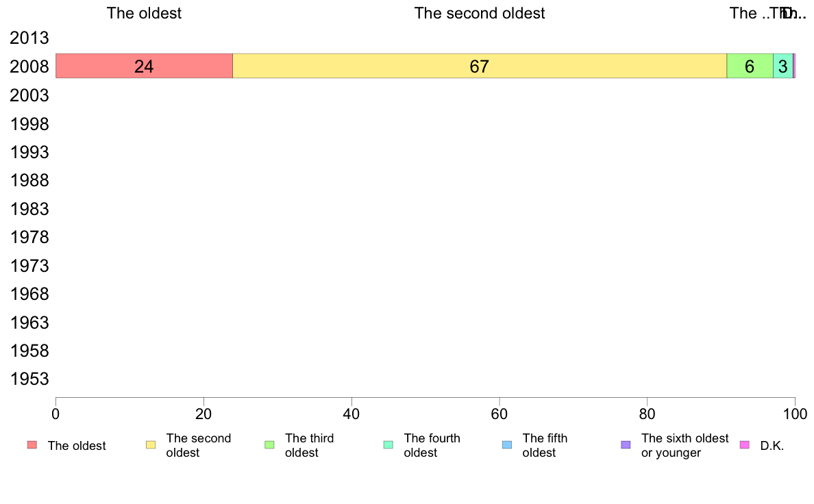This screenshot has width=814, height=504.
Task: Click the 2013 year label
Action: (29, 38)
